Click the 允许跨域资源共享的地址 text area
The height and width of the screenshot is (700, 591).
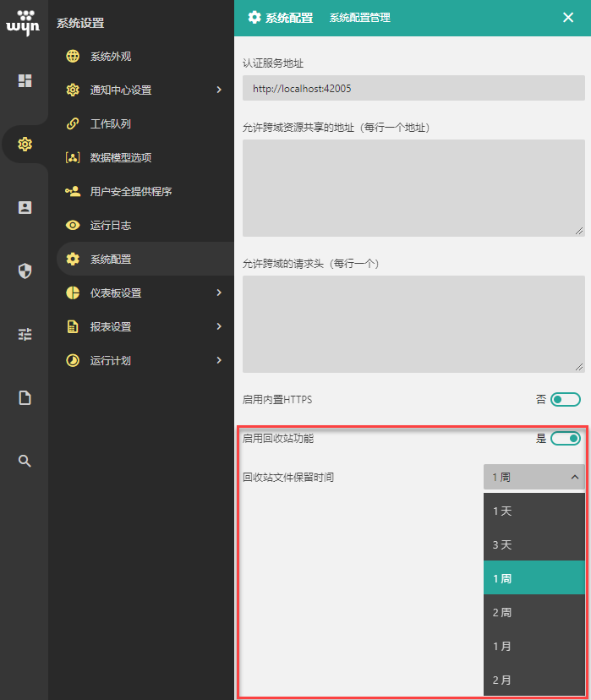(x=413, y=188)
